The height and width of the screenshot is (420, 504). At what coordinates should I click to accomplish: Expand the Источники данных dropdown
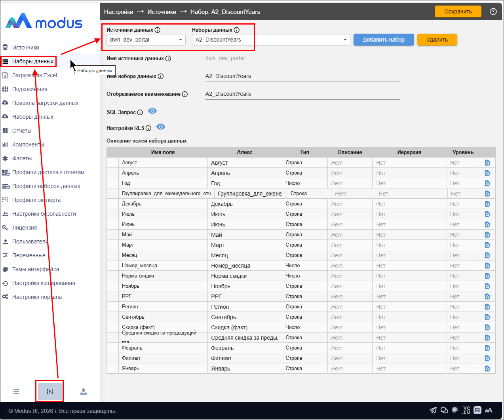click(x=146, y=40)
